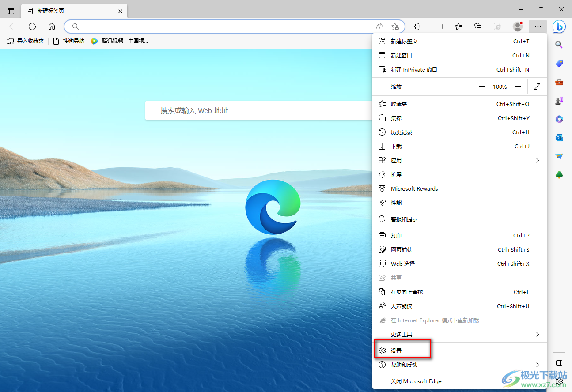
Task: Open 腾讯视频 bookmark
Action: click(x=119, y=41)
